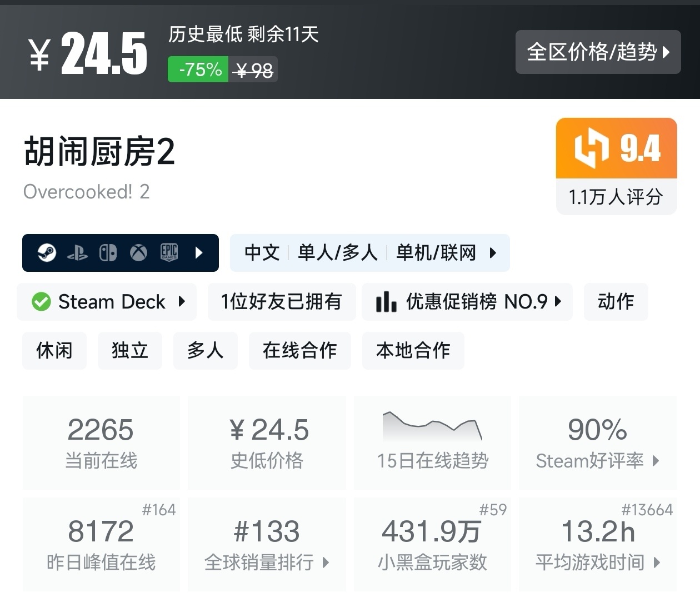Select the 本地合作 tag

[x=413, y=350]
